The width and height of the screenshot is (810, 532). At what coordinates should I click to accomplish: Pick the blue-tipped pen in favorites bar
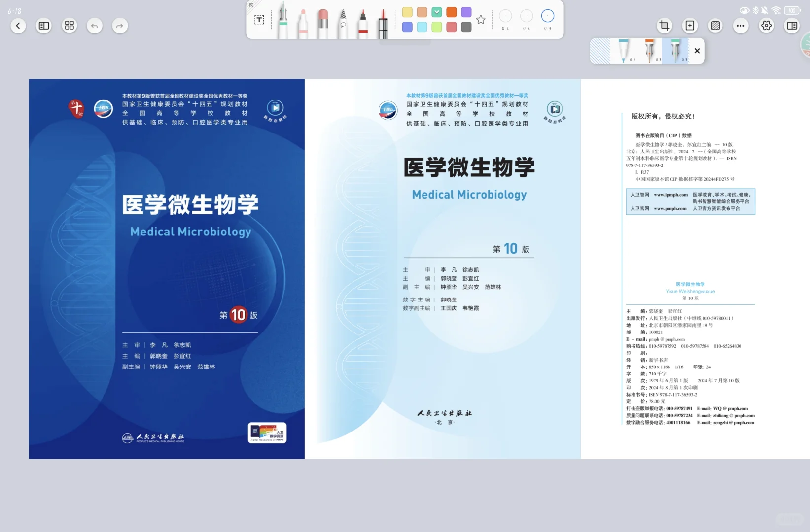[623, 50]
